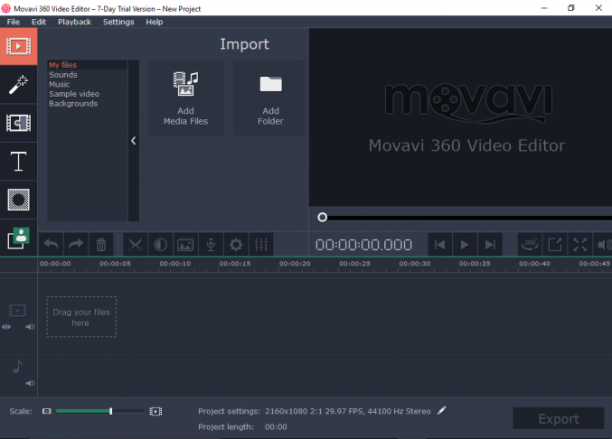The height and width of the screenshot is (439, 612).
Task: Open the Titles text tab
Action: point(18,161)
